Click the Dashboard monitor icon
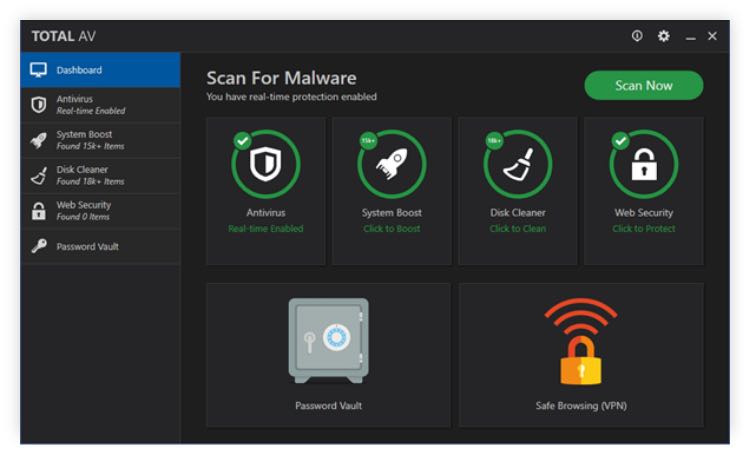Image resolution: width=750 pixels, height=466 pixels. (38, 70)
